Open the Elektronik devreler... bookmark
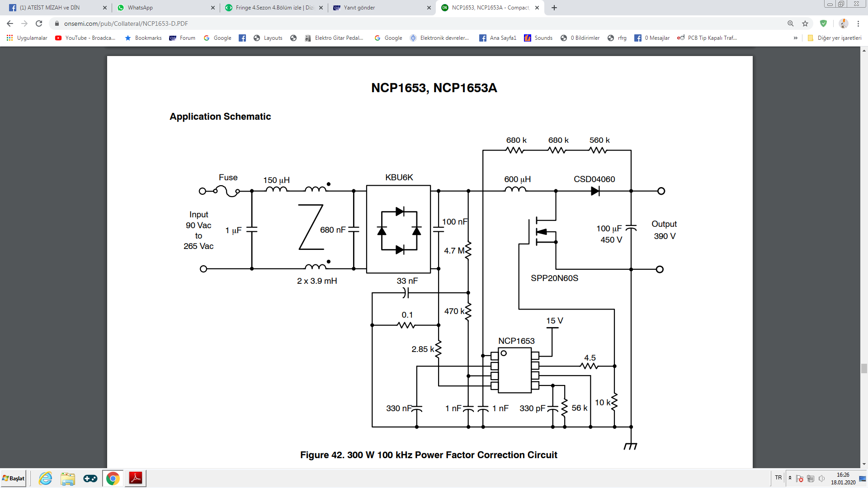The height and width of the screenshot is (488, 868). pos(439,38)
